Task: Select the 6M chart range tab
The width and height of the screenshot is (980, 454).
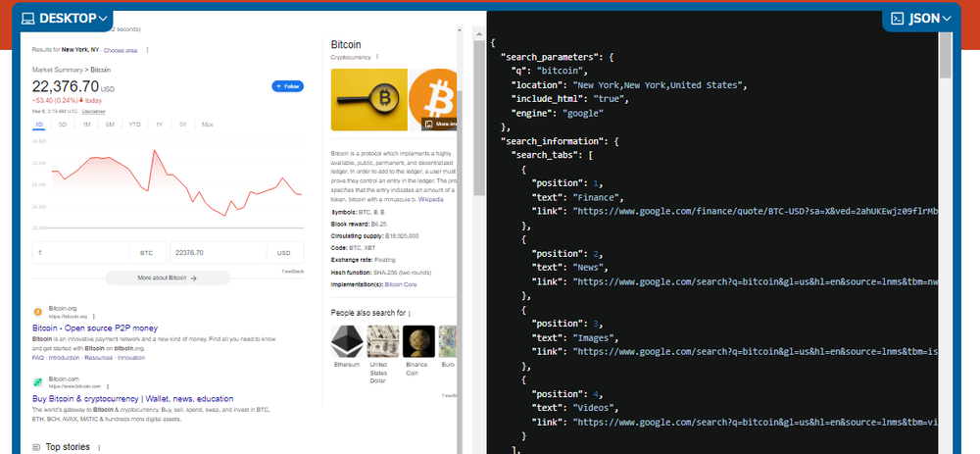Action: click(x=110, y=125)
